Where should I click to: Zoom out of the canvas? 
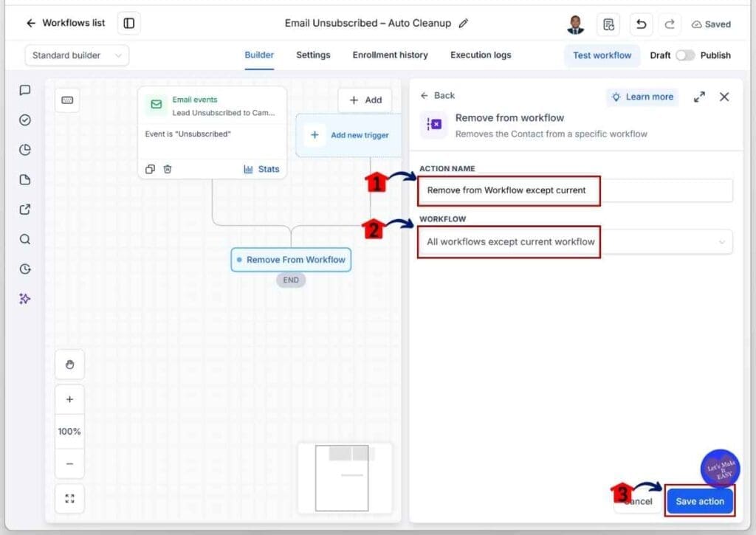[x=70, y=463]
